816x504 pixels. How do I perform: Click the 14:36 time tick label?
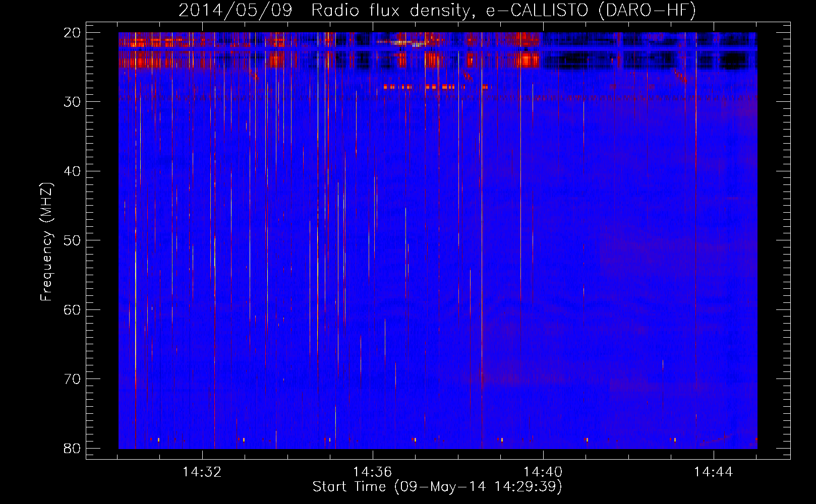pos(373,472)
